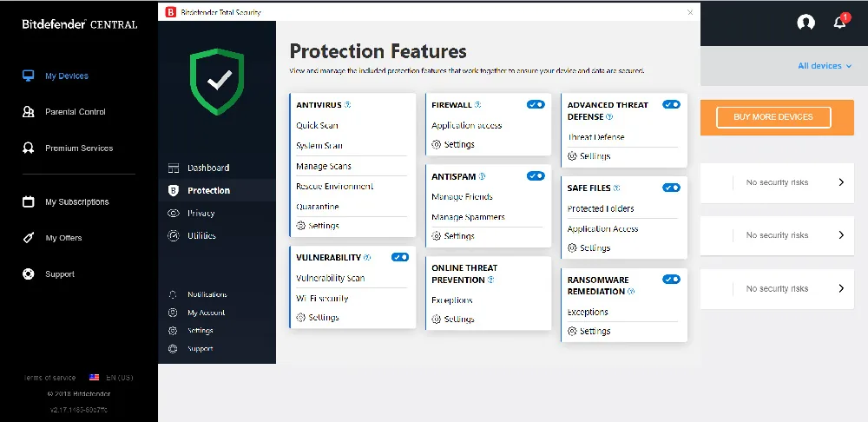Click the My Offers tag icon
The height and width of the screenshot is (422, 868).
[x=29, y=238]
